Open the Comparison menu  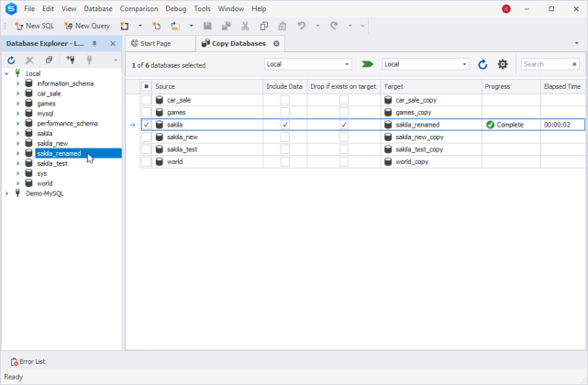[138, 8]
